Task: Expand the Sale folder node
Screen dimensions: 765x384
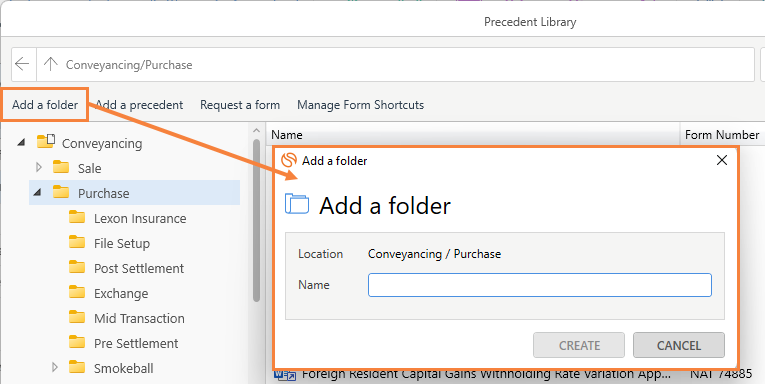Action: coord(40,167)
